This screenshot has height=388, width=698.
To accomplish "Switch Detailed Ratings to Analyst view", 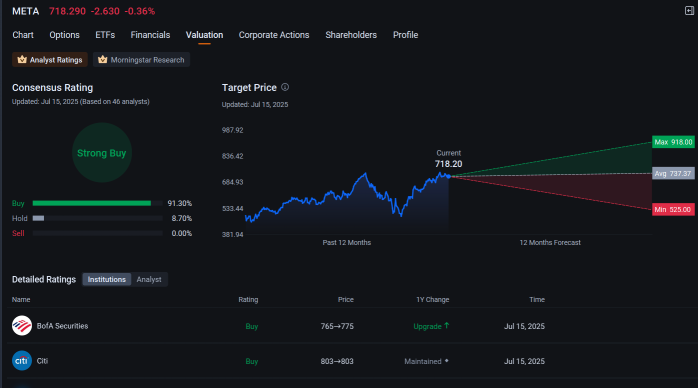I will 149,279.
